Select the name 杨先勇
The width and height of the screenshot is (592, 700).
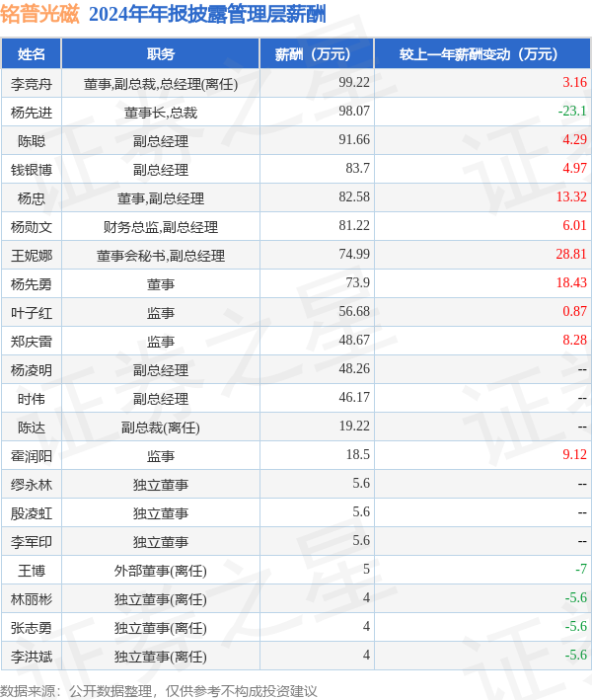tap(32, 284)
